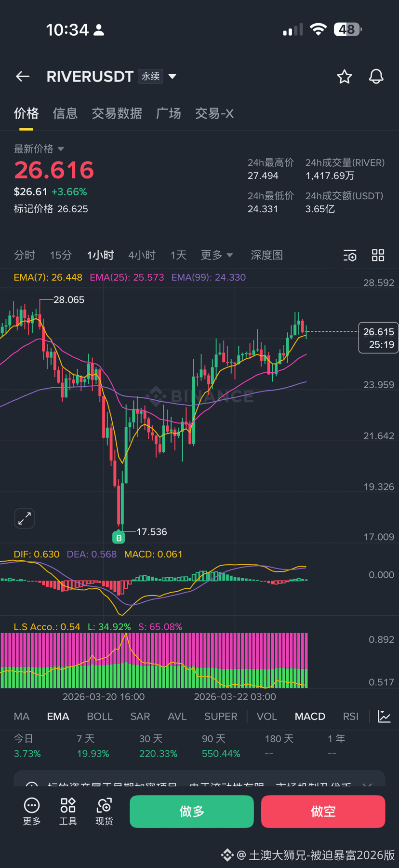Tap the 24h USDT turnover 3.65亿
Screen dimensions: 399x868
tap(320, 209)
